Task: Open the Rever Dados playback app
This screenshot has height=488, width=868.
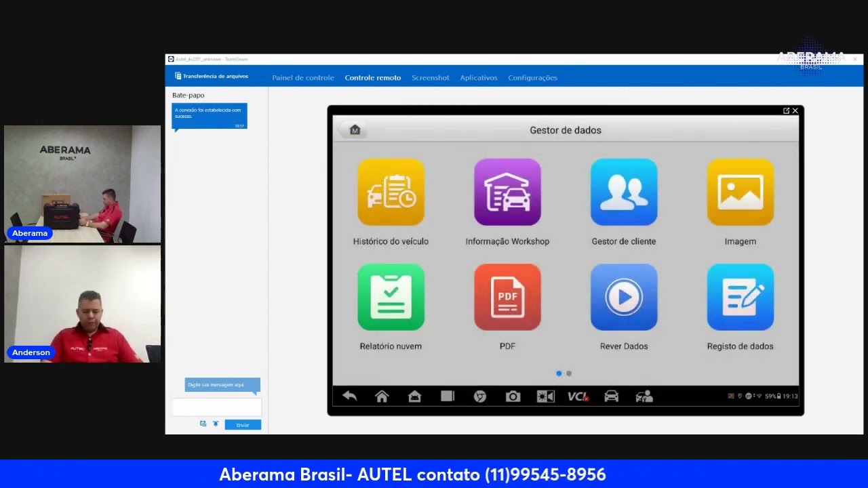Action: [624, 297]
